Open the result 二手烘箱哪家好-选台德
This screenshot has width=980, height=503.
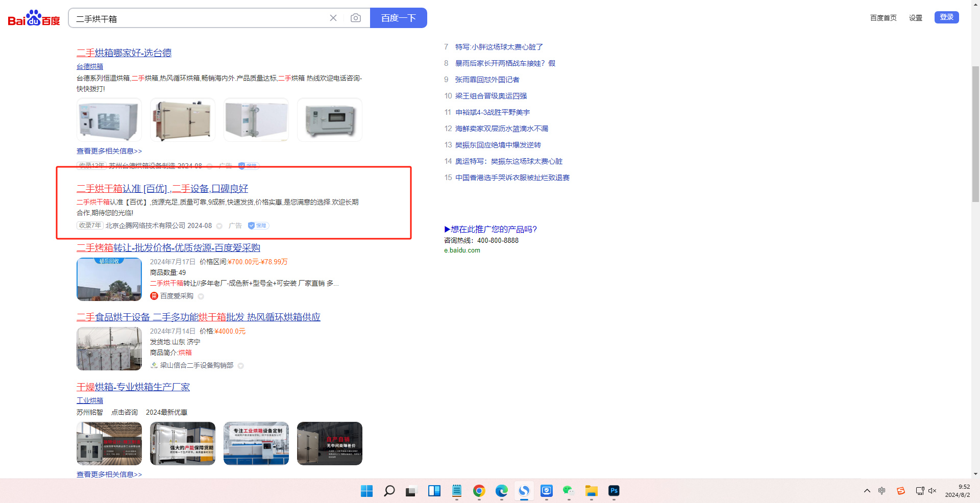coord(124,53)
